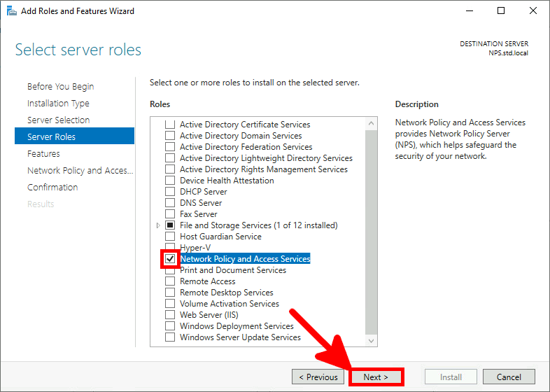Enable the DHCP Server role checkbox
This screenshot has width=550, height=392.
pos(170,192)
